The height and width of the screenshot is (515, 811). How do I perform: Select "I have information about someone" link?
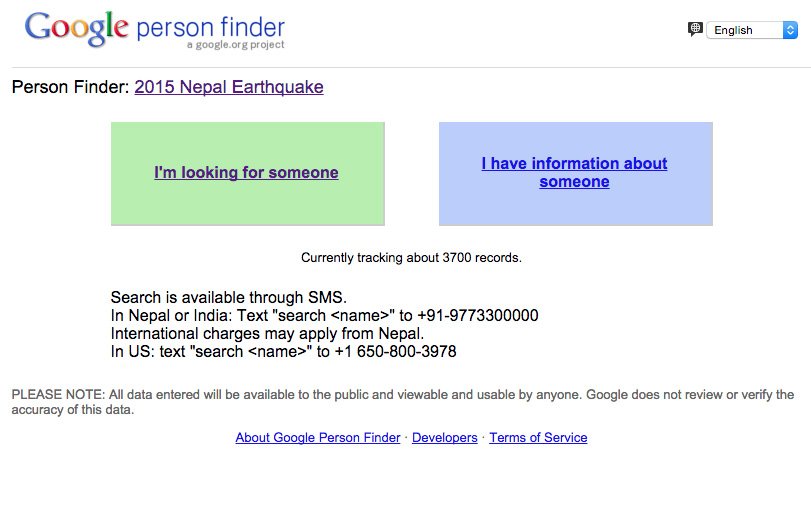[x=574, y=172]
